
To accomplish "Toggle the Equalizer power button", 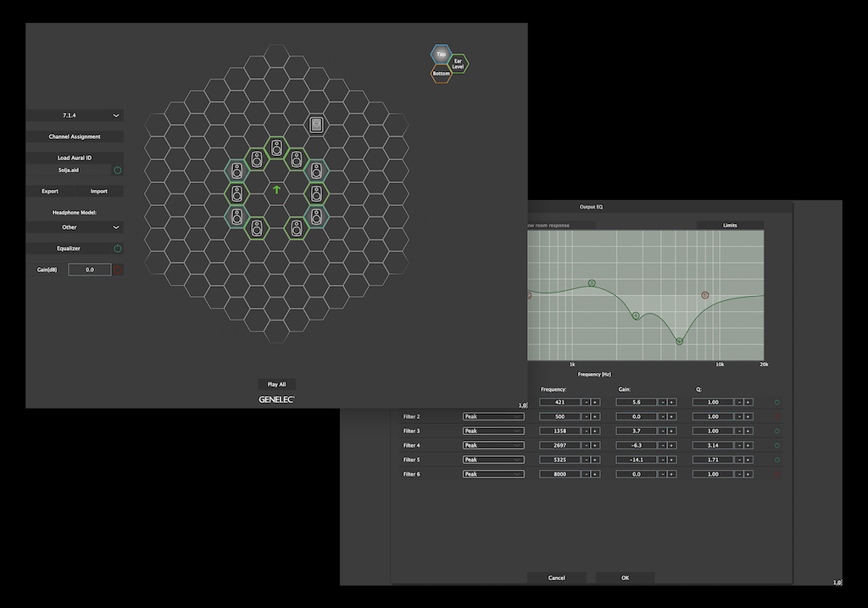I will (x=117, y=248).
